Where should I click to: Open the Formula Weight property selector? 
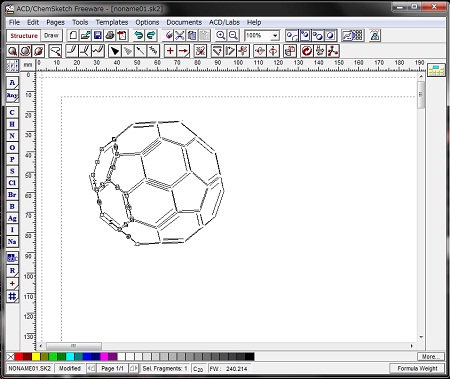pos(417,368)
